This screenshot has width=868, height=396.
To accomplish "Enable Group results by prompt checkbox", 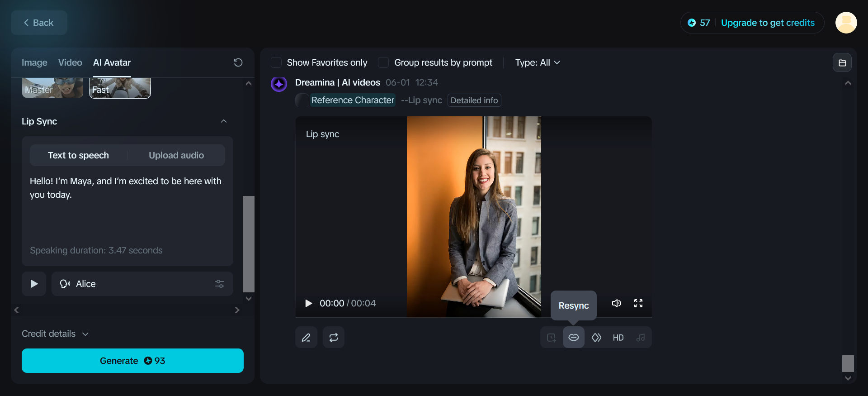I will click(x=383, y=62).
